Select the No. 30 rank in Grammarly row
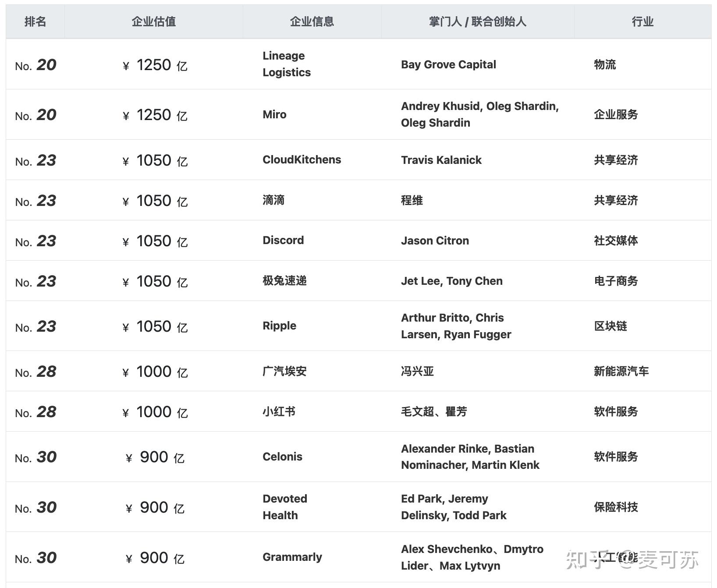Viewport: 717px width, 588px height. 35,558
